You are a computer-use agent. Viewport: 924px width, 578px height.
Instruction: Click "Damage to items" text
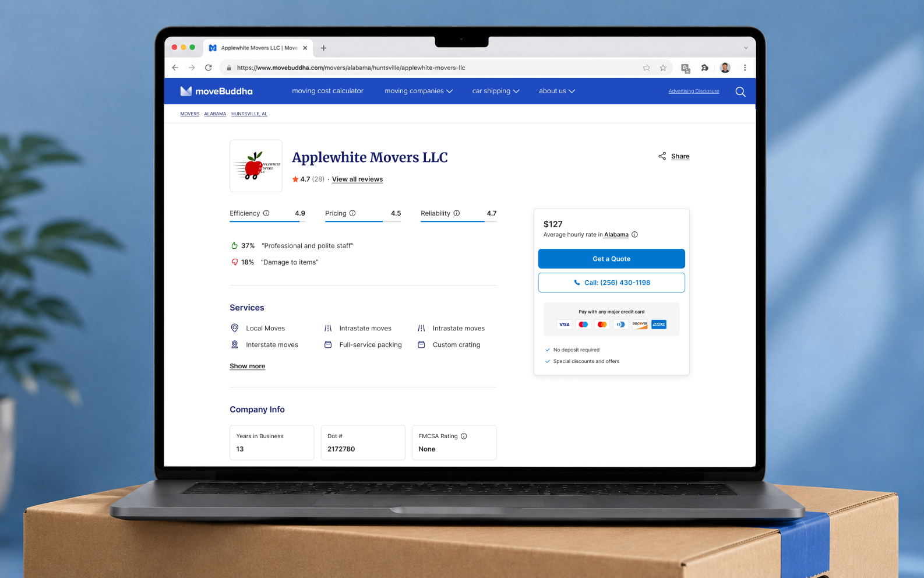coord(290,262)
